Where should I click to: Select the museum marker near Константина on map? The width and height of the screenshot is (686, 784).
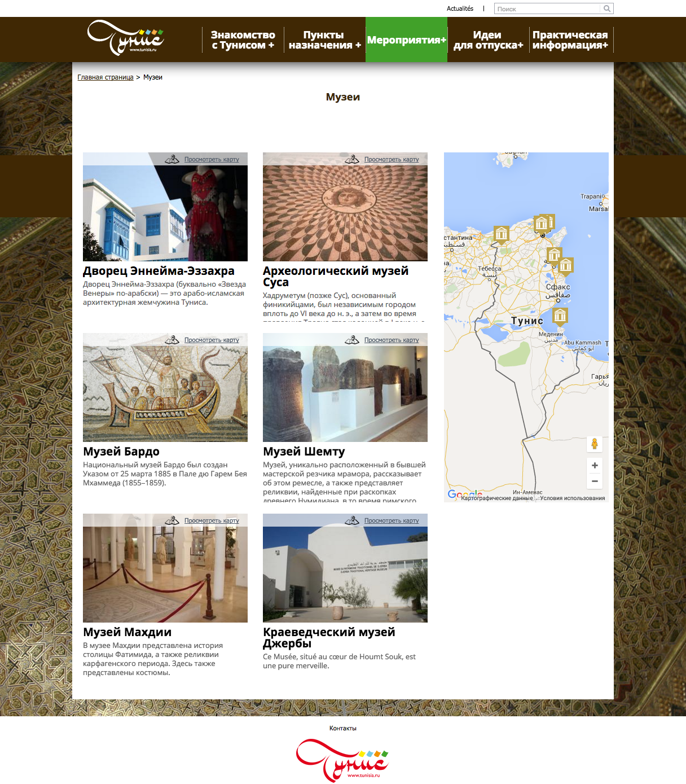501,234
